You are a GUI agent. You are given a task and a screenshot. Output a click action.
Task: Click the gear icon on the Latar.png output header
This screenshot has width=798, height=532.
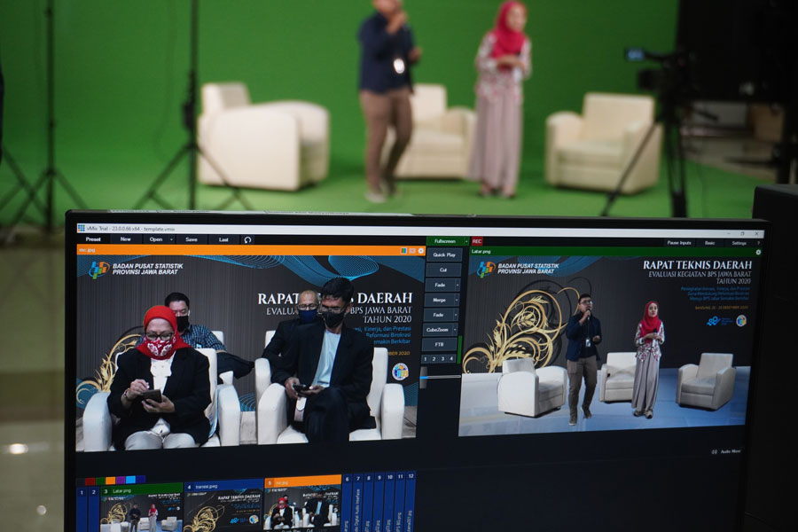pos(758,252)
